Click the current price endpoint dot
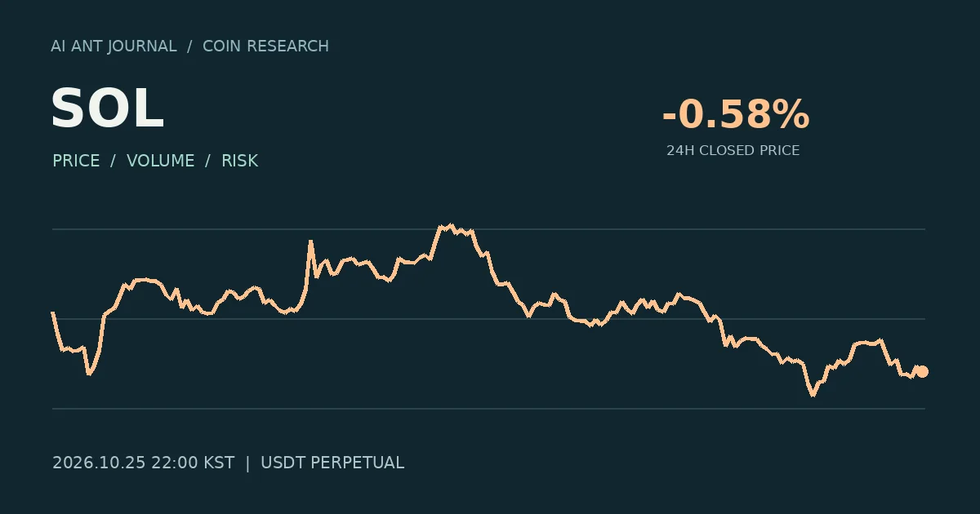Image resolution: width=980 pixels, height=514 pixels. click(x=922, y=372)
